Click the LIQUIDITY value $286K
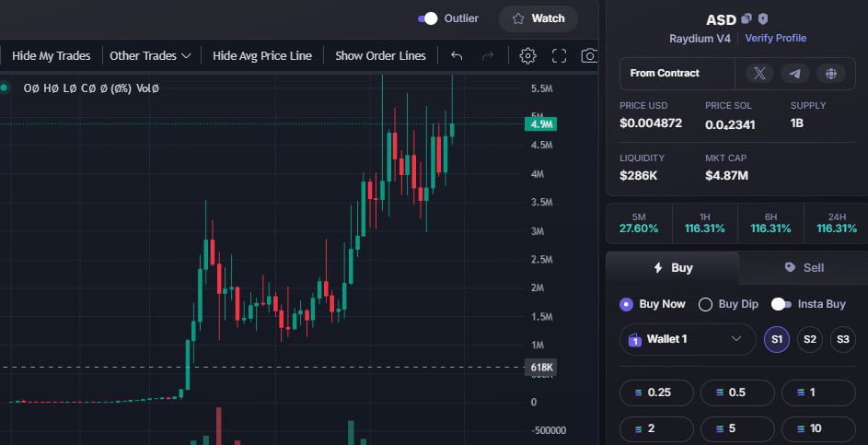This screenshot has width=868, height=445. [x=638, y=176]
